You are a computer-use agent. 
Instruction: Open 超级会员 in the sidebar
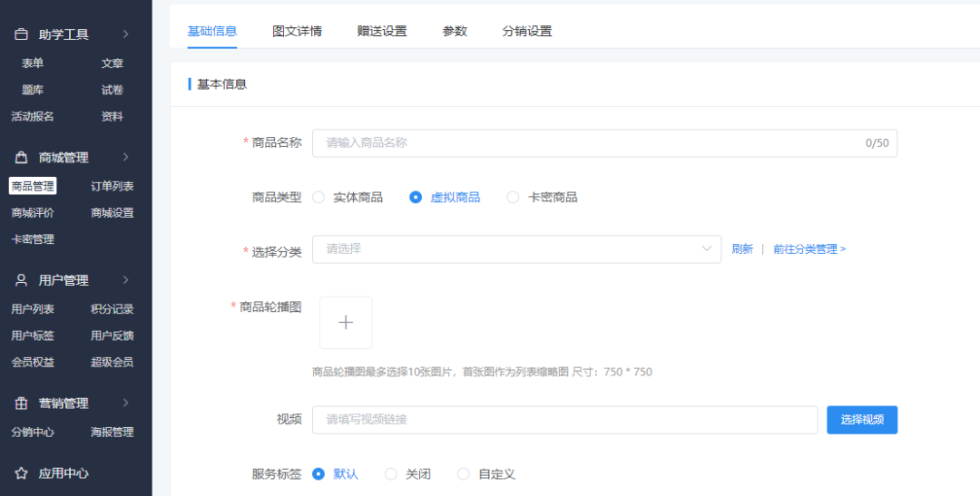click(x=113, y=363)
